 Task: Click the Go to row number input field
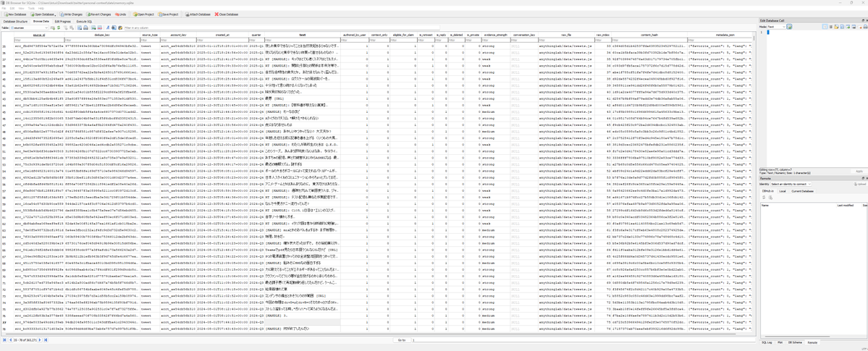pos(584,340)
